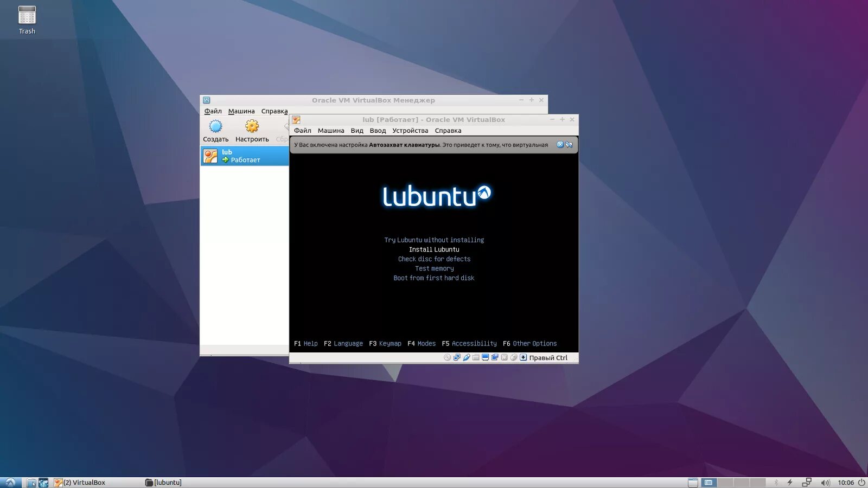
Task: Click the network connection tray icon
Action: coord(807,483)
